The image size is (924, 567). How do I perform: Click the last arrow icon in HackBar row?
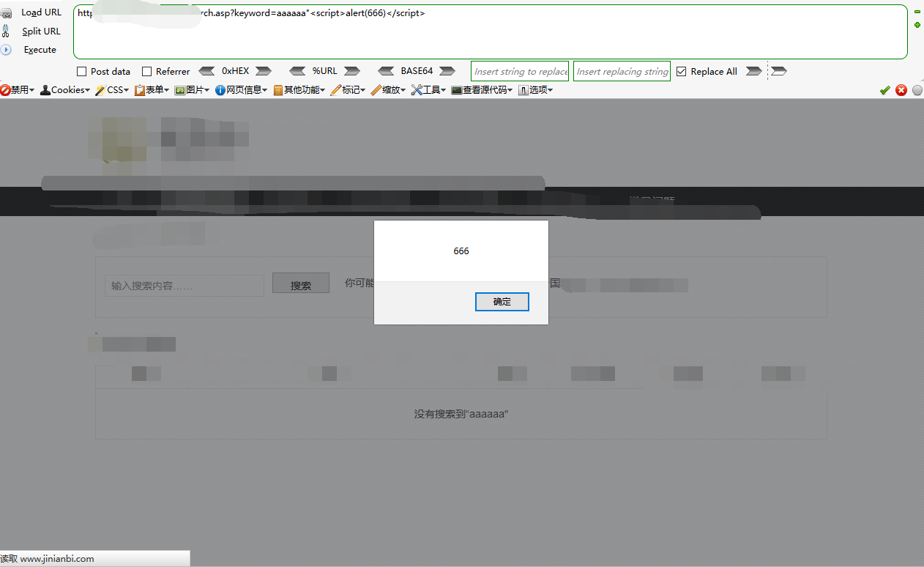pos(779,71)
